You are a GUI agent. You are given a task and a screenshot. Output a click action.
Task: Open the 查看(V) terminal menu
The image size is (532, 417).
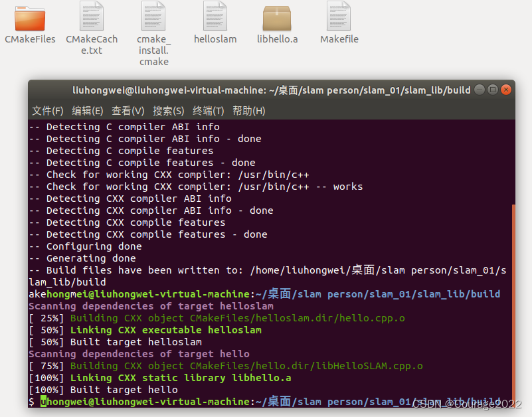click(128, 111)
